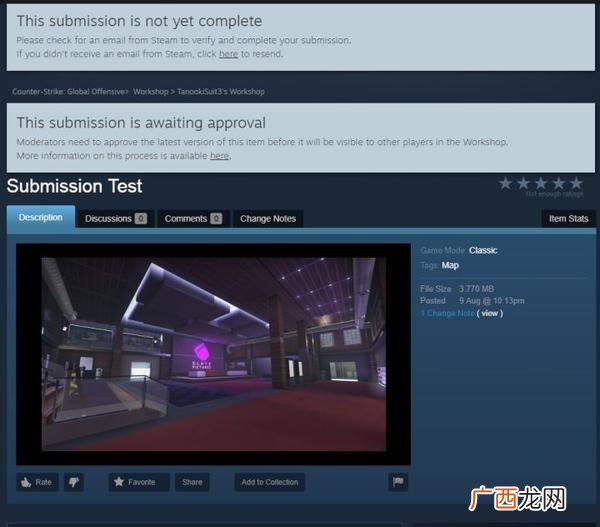Click the Submission Test title
The image size is (600, 527).
tap(75, 186)
